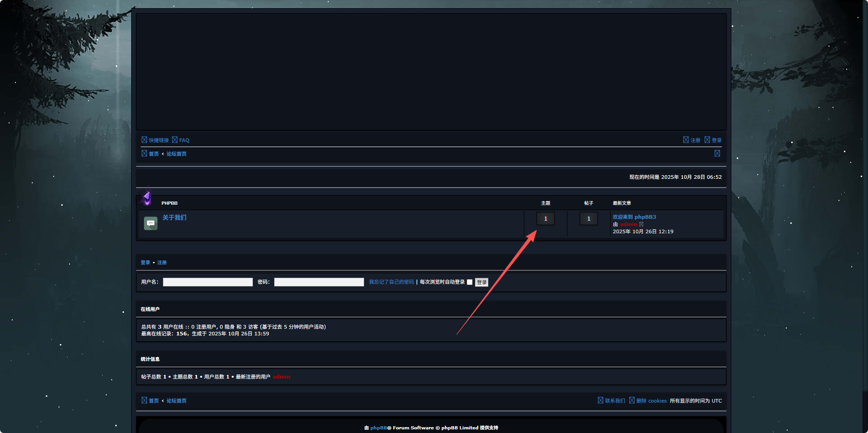Click the FAQ icon in top navigation
This screenshot has height=433, width=868.
pos(175,140)
